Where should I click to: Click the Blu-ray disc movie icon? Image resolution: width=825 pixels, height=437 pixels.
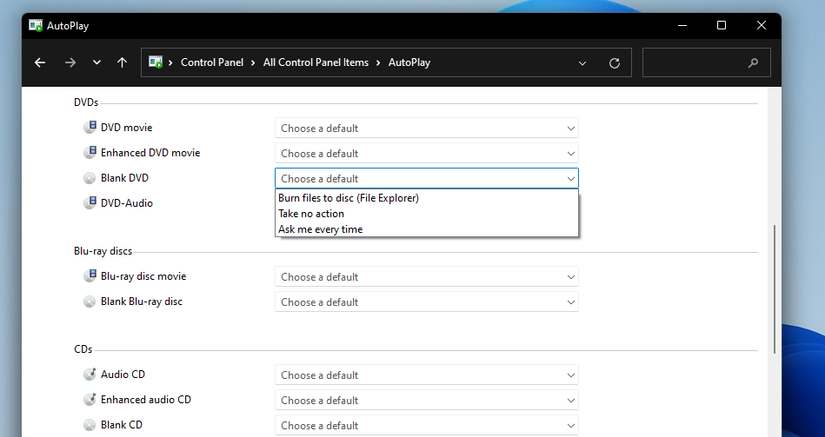coord(90,276)
